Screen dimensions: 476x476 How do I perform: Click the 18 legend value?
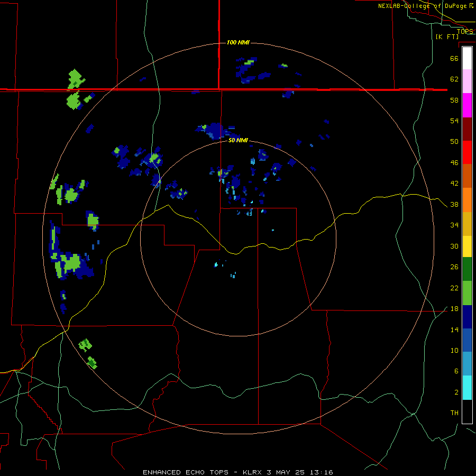(x=454, y=309)
